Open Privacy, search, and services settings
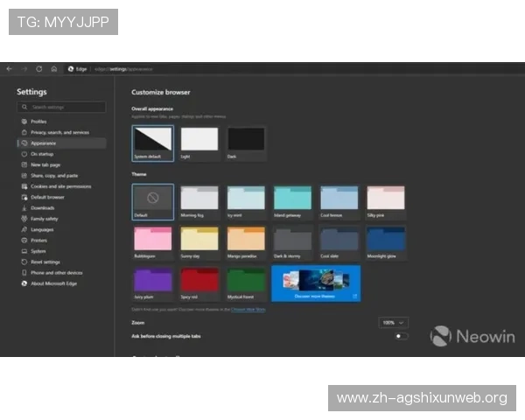 point(59,132)
